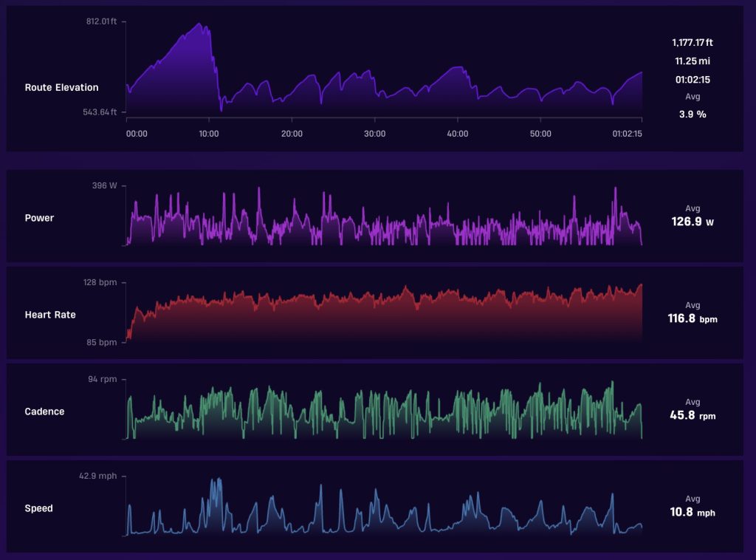This screenshot has width=756, height=560.
Task: Select the 45.8 rpm average cadence value
Action: point(693,415)
